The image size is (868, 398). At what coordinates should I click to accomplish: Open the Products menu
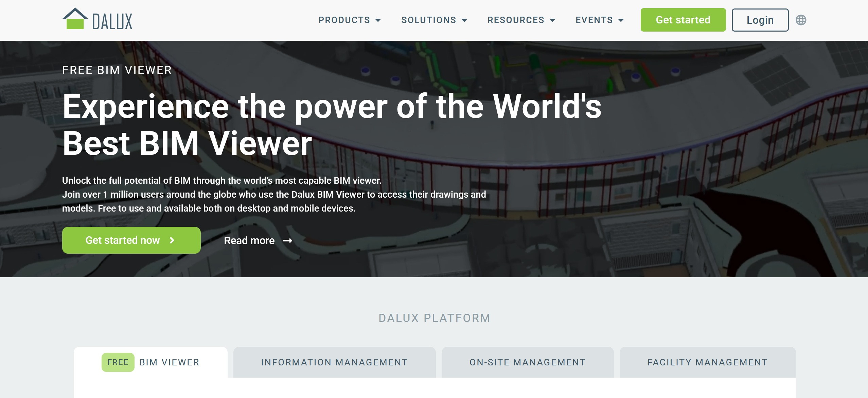(344, 20)
